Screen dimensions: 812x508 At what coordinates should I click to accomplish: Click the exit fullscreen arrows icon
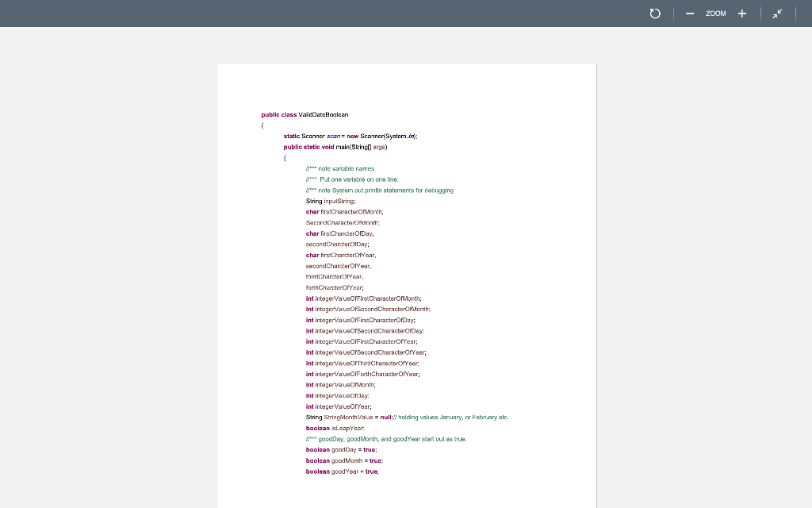click(x=776, y=13)
